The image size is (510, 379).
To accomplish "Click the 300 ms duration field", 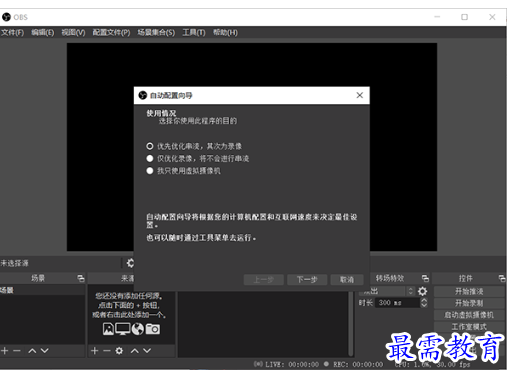I will point(397,303).
